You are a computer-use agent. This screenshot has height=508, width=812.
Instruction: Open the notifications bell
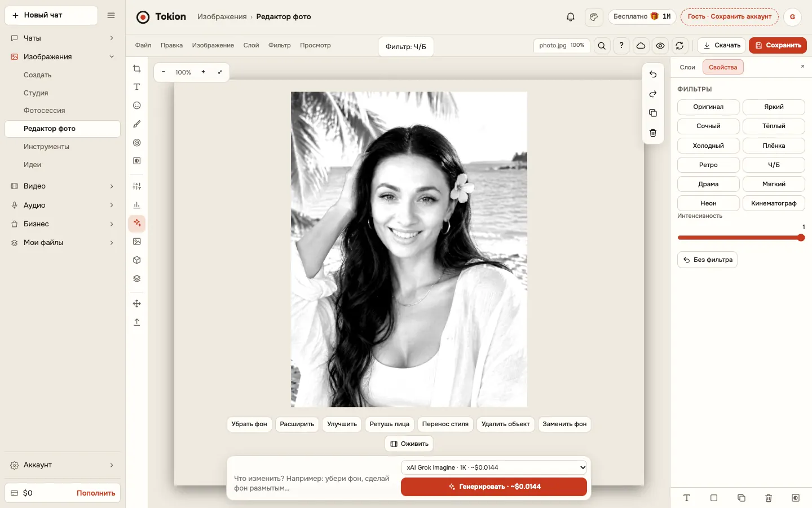coord(571,17)
